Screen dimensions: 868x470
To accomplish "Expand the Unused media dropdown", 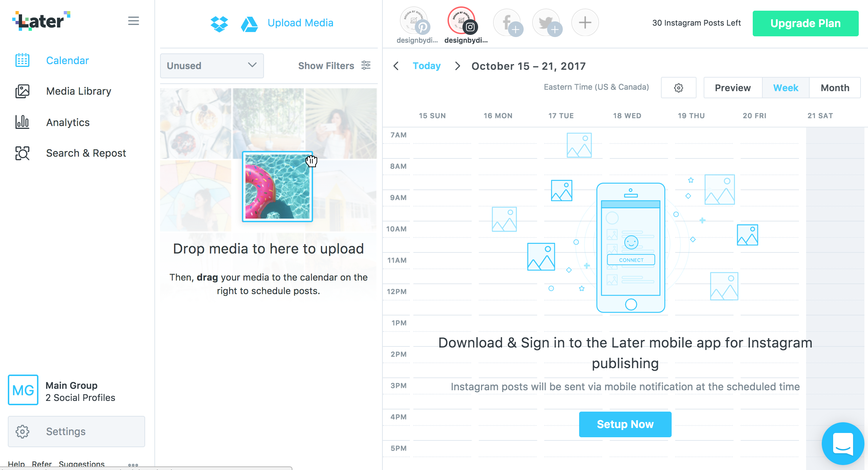I will pos(211,65).
